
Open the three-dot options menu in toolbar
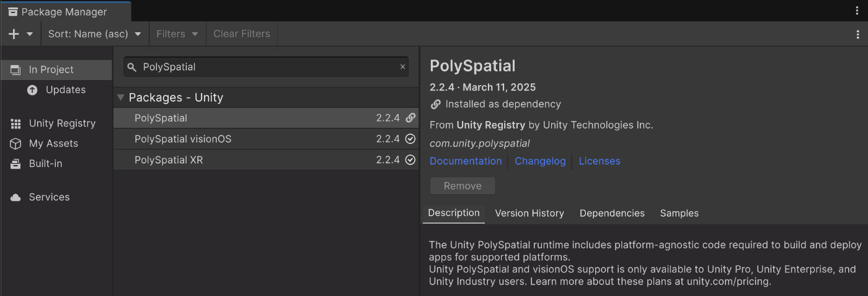[858, 34]
